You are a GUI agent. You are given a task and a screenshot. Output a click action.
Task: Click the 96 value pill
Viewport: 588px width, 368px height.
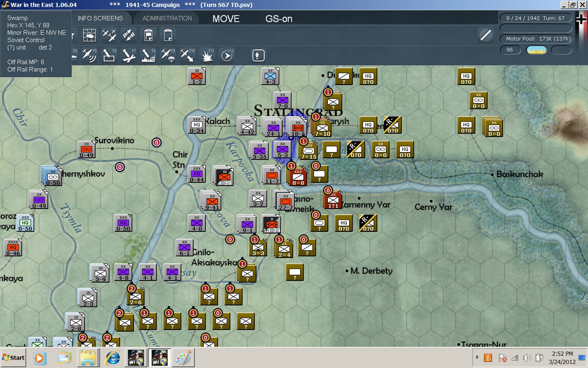point(510,50)
